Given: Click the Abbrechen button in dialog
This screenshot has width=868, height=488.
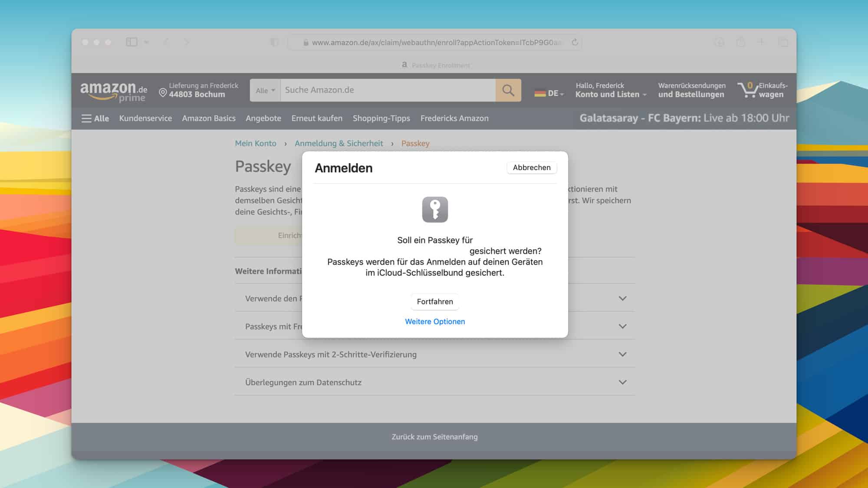Looking at the screenshot, I should coord(531,167).
